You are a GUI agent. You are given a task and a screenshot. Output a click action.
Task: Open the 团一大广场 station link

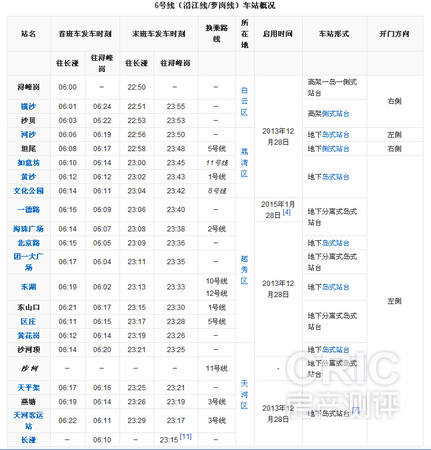(28, 262)
